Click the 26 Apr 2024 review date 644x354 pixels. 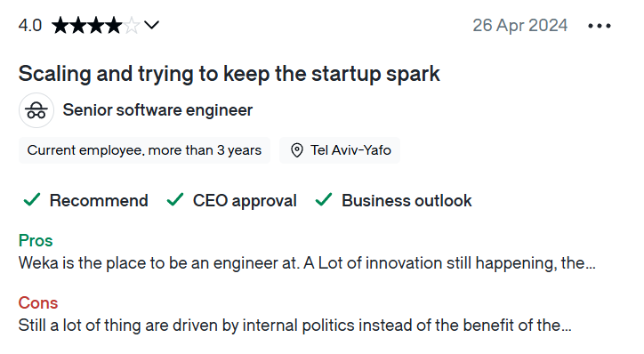click(x=520, y=26)
